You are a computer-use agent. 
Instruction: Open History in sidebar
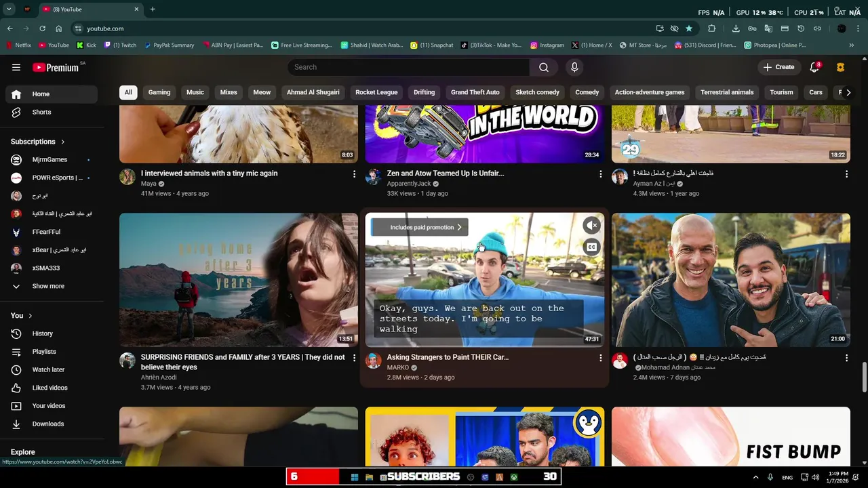click(52, 333)
